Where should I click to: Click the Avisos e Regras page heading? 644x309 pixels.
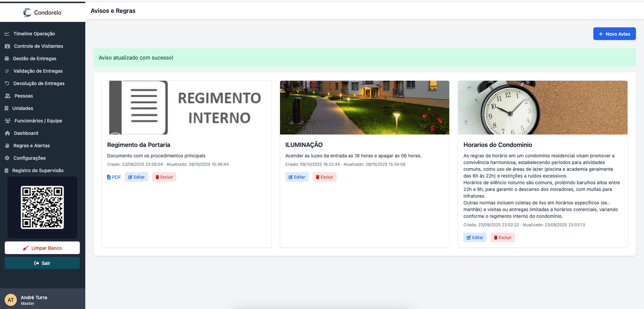113,11
